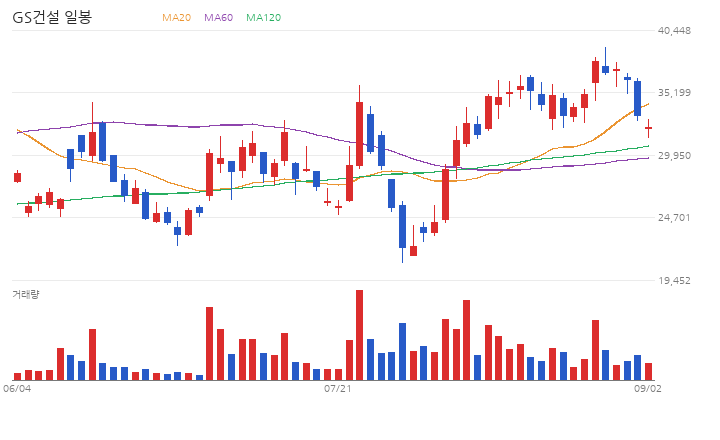Click the 19,452 price axis label
Image resolution: width=720 pixels, height=440 pixels.
tap(674, 280)
